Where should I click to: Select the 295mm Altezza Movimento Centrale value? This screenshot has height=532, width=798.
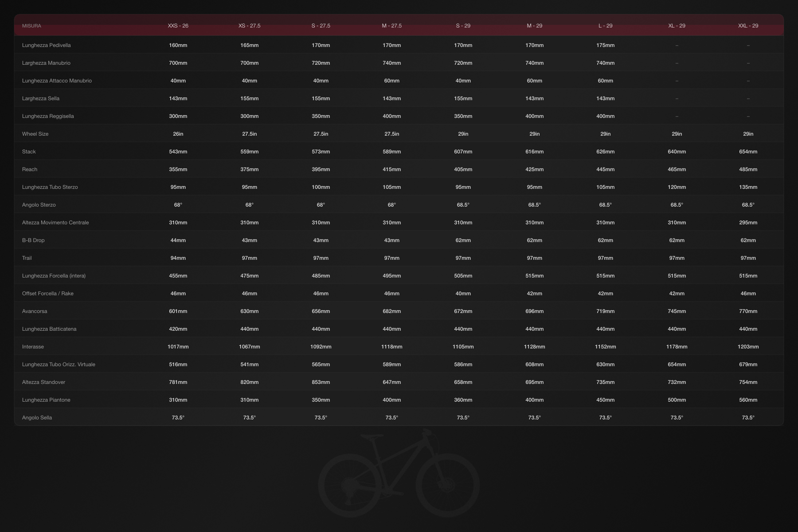coord(748,223)
